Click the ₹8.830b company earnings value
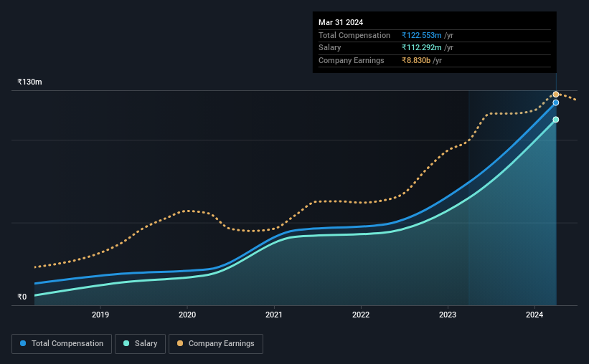The width and height of the screenshot is (589, 364). [416, 60]
